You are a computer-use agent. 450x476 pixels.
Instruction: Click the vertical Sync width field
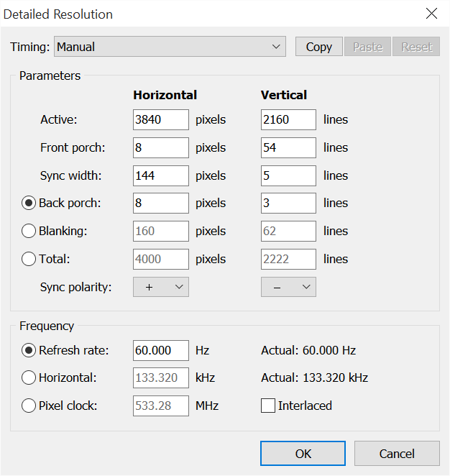pos(288,175)
